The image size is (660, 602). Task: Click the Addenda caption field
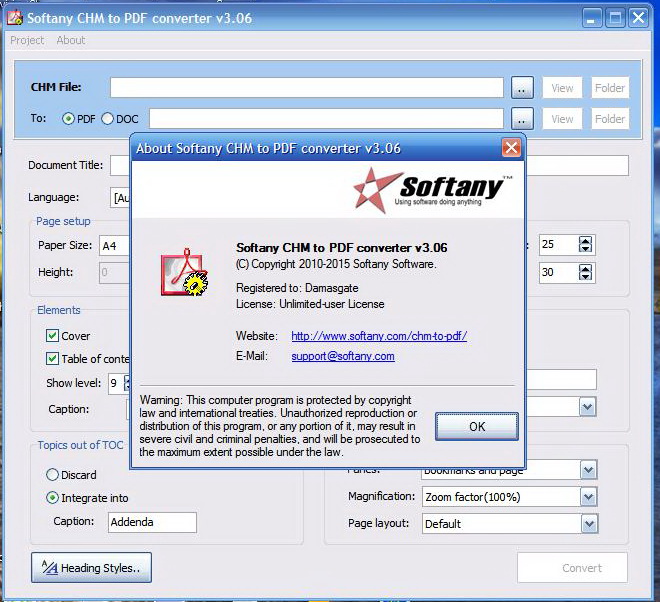152,522
